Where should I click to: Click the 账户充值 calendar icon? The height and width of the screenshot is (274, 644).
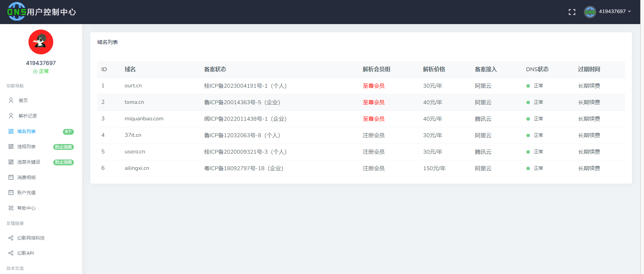click(x=11, y=193)
